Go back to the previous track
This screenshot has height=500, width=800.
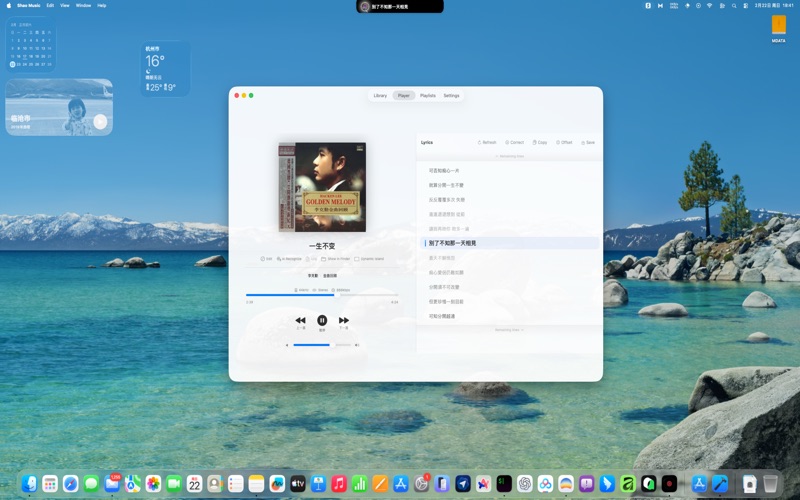click(300, 320)
